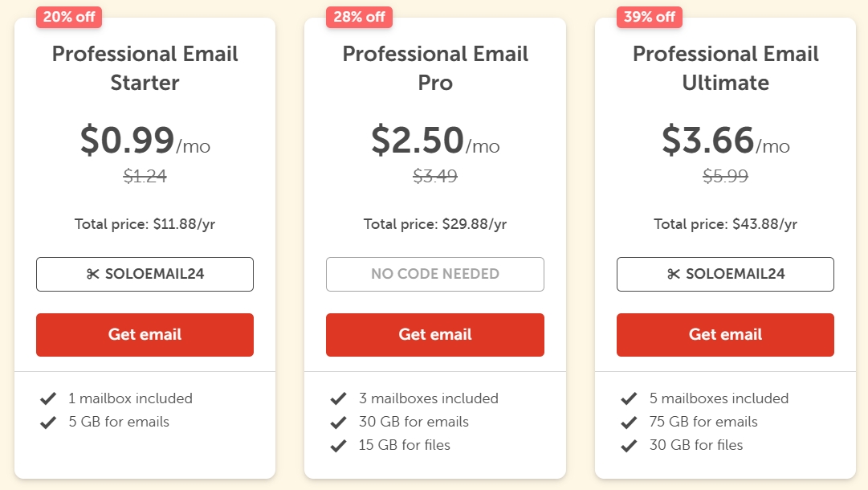Click the 39% off badge

649,17
